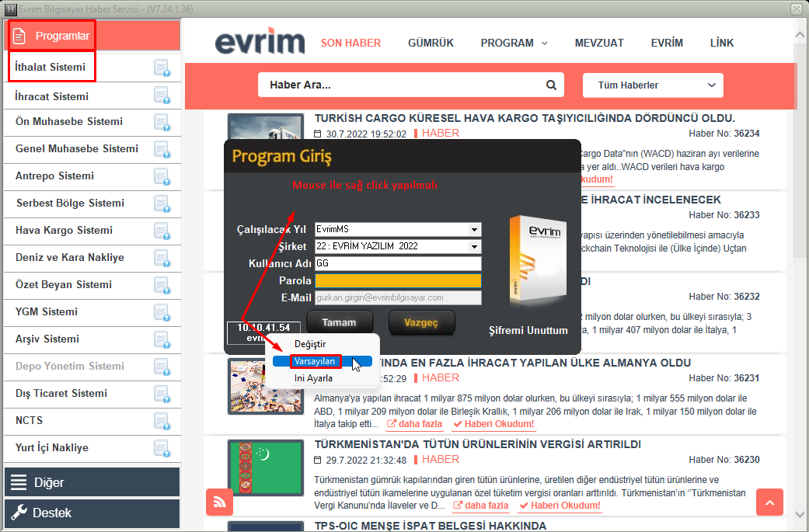Click the icon beside Hava Kargo Sistemi
This screenshot has width=809, height=532.
click(x=162, y=231)
